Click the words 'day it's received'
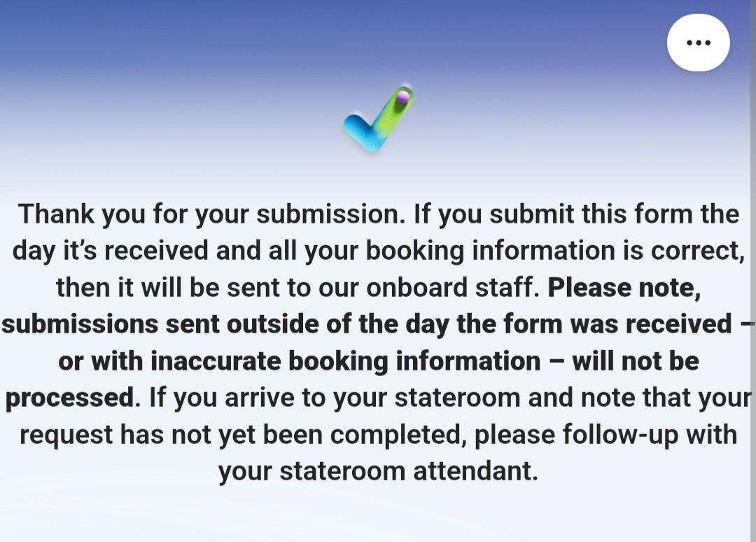756x542 pixels. pos(111,251)
